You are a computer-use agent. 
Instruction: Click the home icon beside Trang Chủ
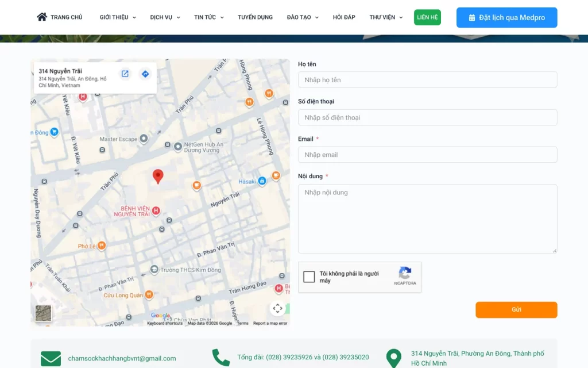coord(42,17)
